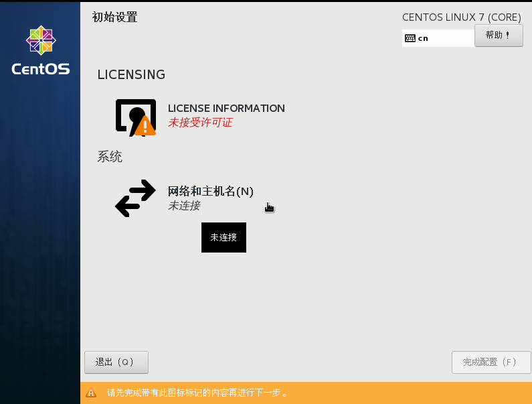Click the 完成配置(F) finish button
This screenshot has height=404, width=532.
click(491, 362)
